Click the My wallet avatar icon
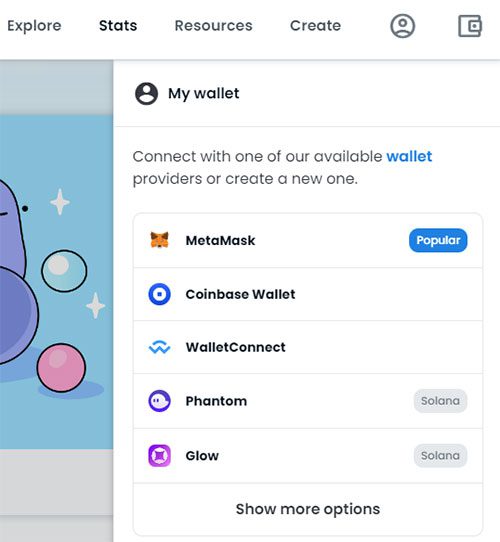The image size is (500, 542). 147,93
